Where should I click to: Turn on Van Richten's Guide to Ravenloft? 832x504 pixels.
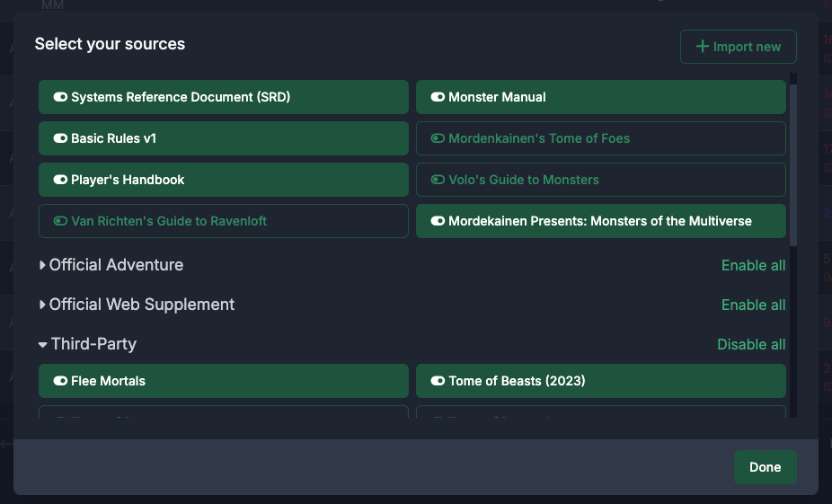click(223, 221)
